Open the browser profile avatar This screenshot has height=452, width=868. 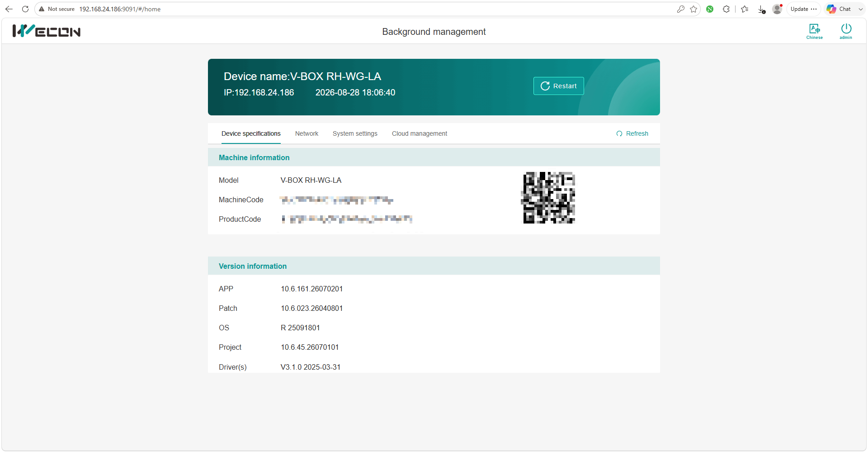(777, 9)
